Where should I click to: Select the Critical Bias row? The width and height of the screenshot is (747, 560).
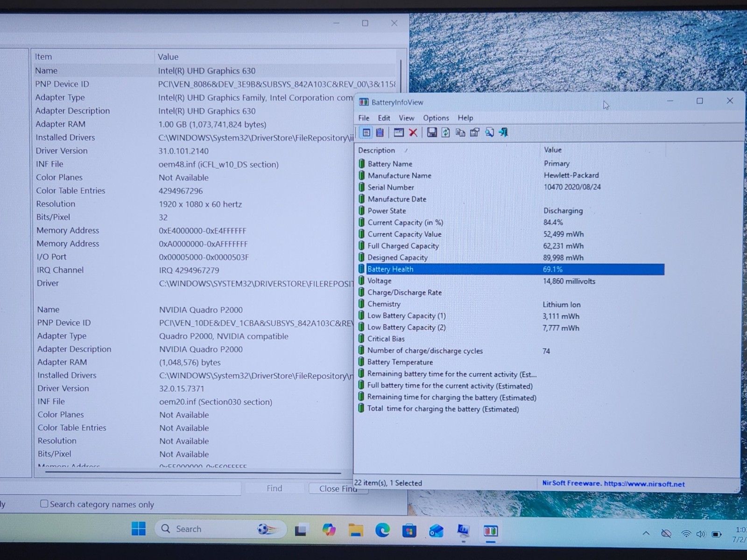[x=511, y=339]
